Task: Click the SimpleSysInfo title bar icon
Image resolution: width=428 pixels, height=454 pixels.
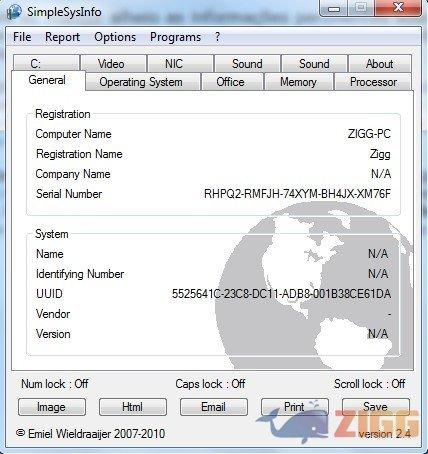Action: pyautogui.click(x=14, y=12)
